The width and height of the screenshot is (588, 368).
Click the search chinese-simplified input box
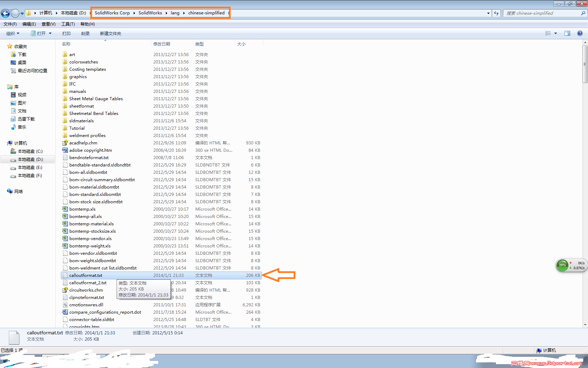coord(541,13)
